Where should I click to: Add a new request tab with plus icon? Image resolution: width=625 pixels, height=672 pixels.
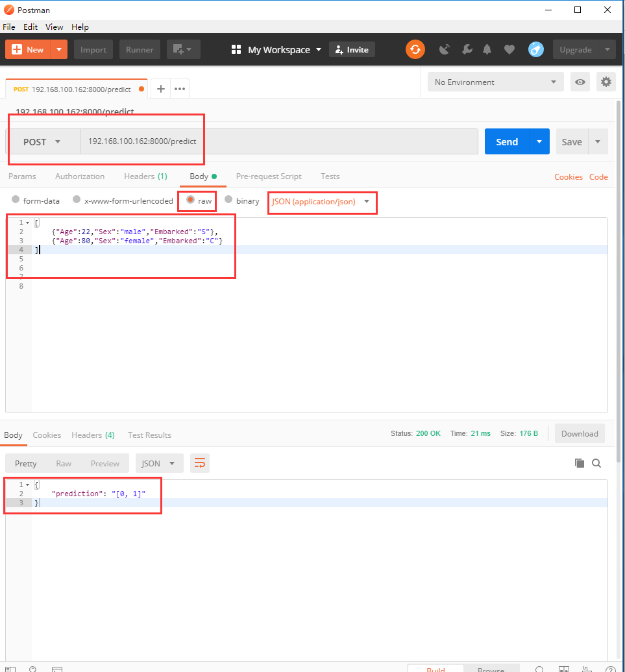[x=161, y=89]
